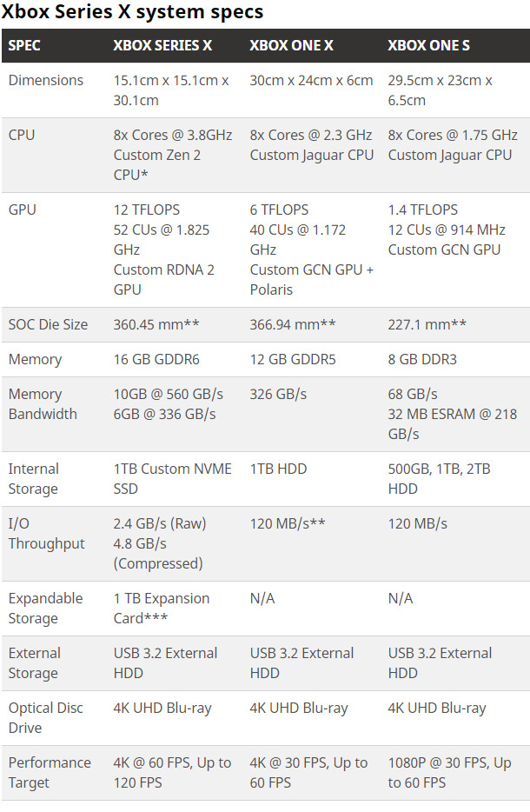
Task: Click the Dimensions row label
Action: [45, 80]
